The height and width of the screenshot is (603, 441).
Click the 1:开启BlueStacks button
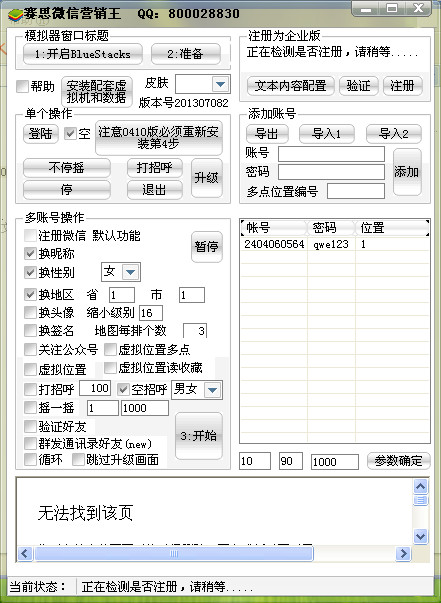[83, 54]
